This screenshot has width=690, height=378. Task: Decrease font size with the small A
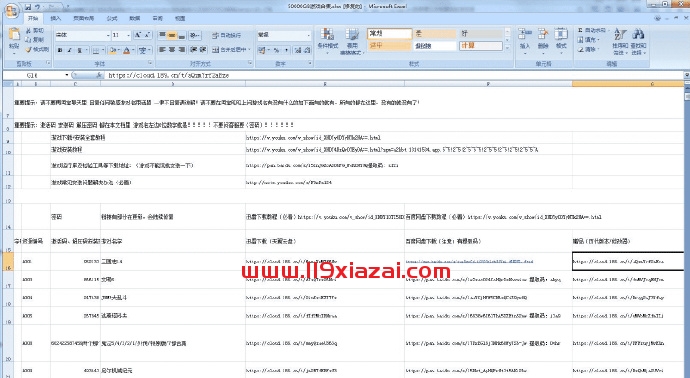click(147, 35)
